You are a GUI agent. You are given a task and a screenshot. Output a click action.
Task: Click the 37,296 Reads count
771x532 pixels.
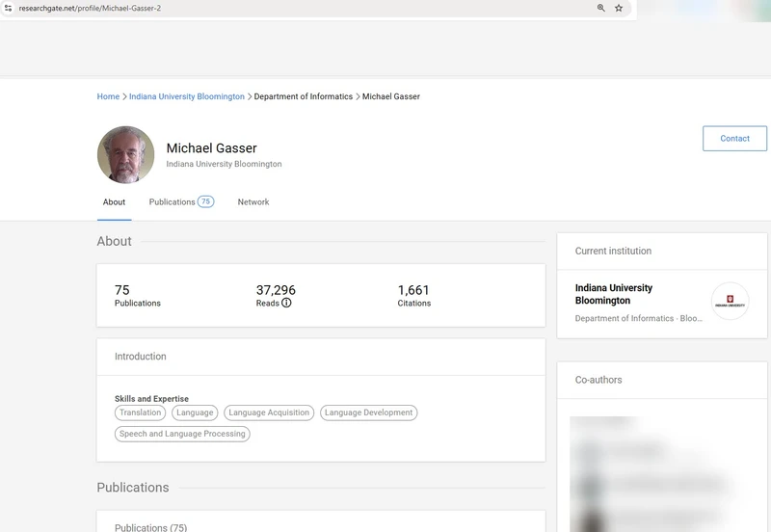pos(276,290)
